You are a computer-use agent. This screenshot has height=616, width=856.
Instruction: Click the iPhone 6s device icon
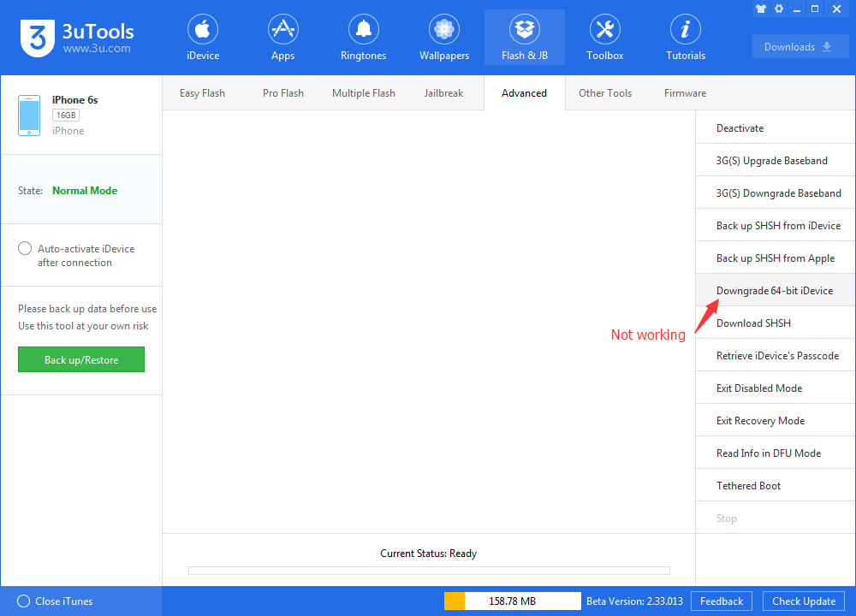coord(29,115)
